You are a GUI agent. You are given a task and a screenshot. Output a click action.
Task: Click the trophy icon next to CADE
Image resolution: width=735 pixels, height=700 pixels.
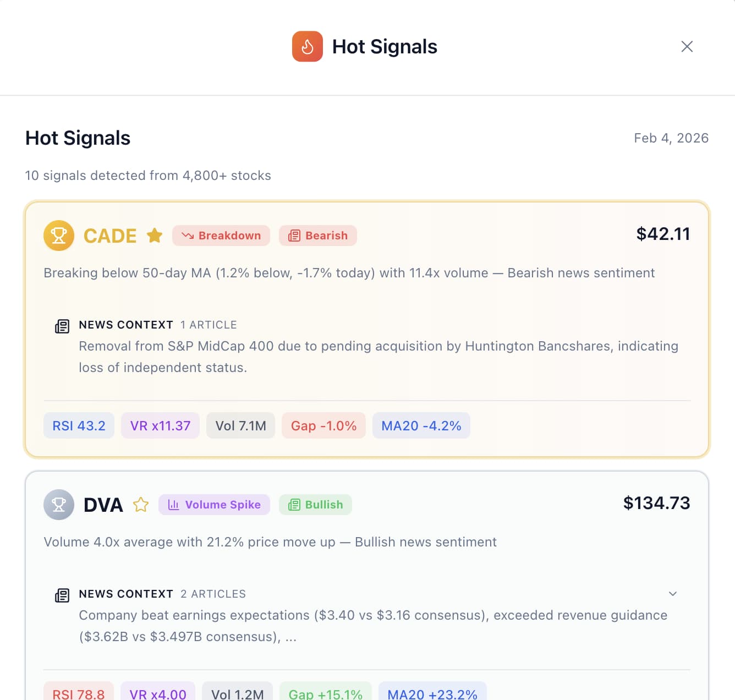coord(58,235)
